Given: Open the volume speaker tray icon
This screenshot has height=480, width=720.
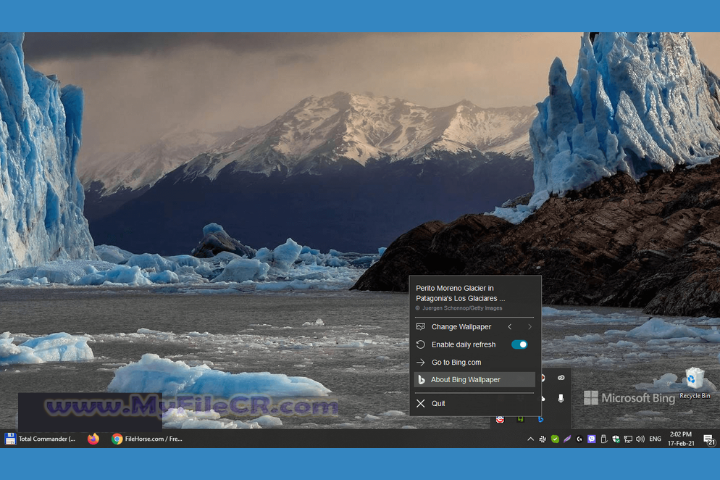Looking at the screenshot, I should pyautogui.click(x=640, y=439).
